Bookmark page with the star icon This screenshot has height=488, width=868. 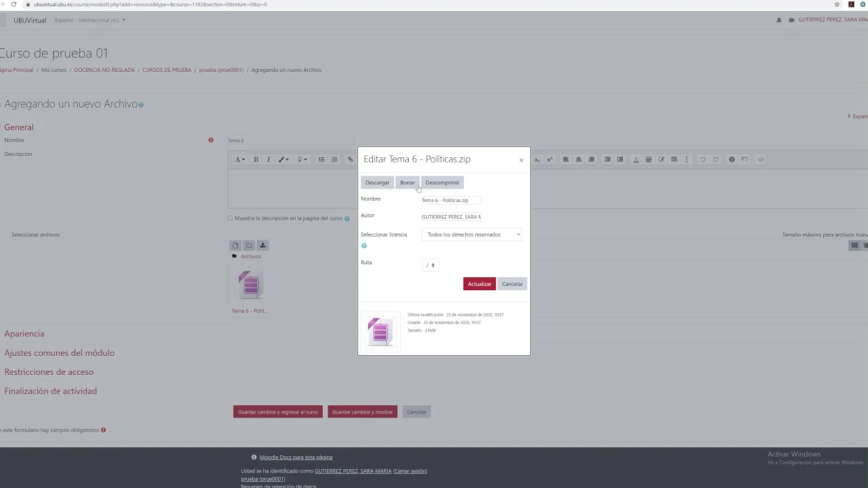pos(837,5)
